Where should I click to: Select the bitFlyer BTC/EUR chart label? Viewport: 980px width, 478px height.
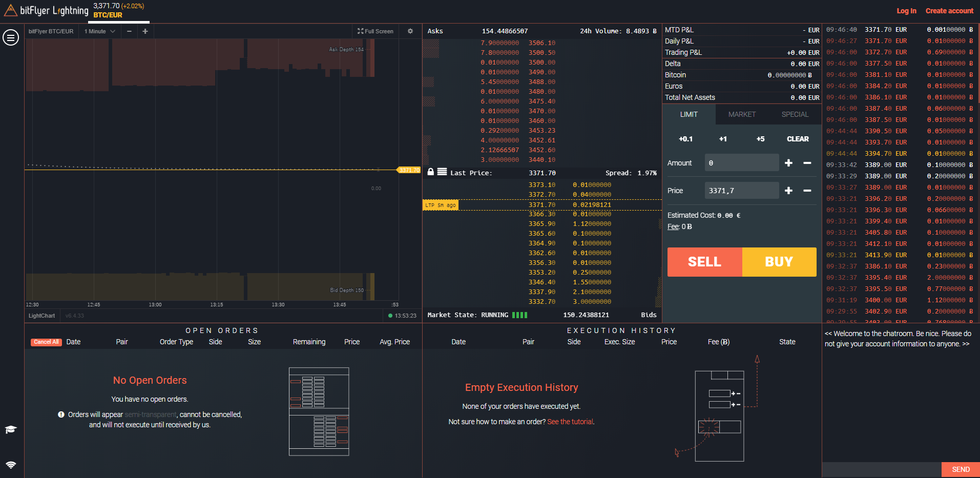[51, 31]
